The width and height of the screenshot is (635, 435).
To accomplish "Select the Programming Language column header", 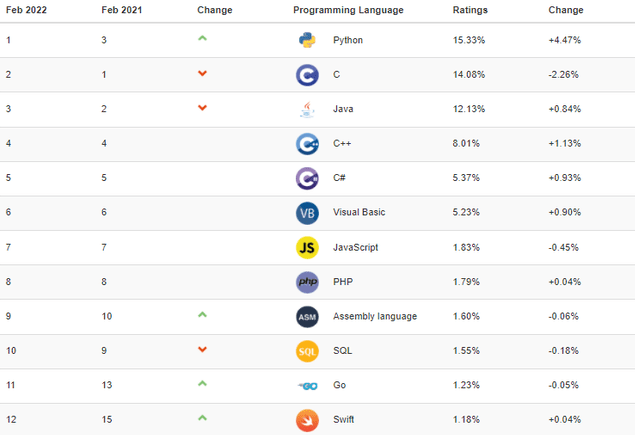I will click(348, 10).
